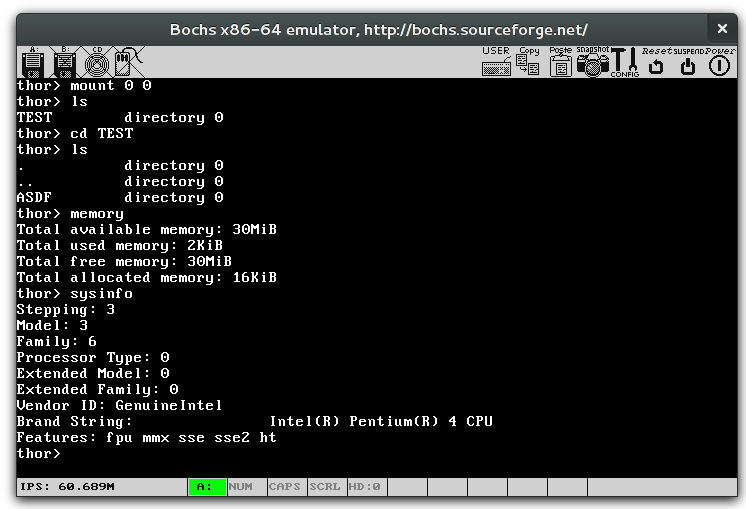This screenshot has width=746, height=509.
Task: Close the Bochs emulator window
Action: tap(722, 29)
